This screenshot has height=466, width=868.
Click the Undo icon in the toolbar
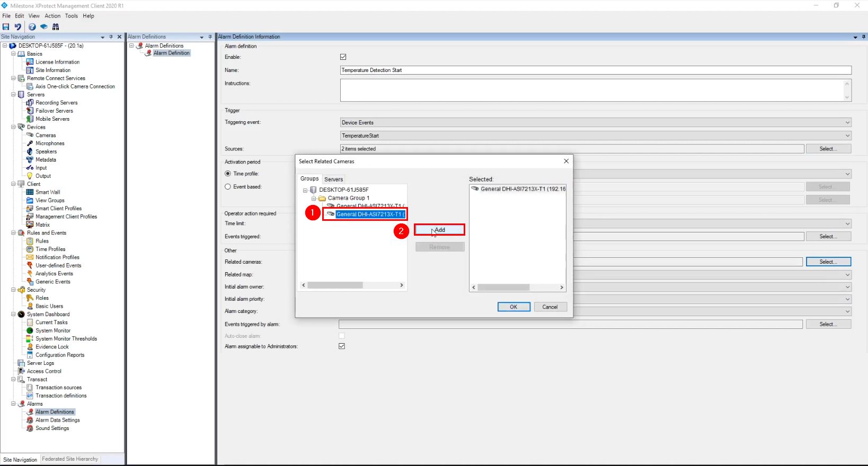(18, 26)
